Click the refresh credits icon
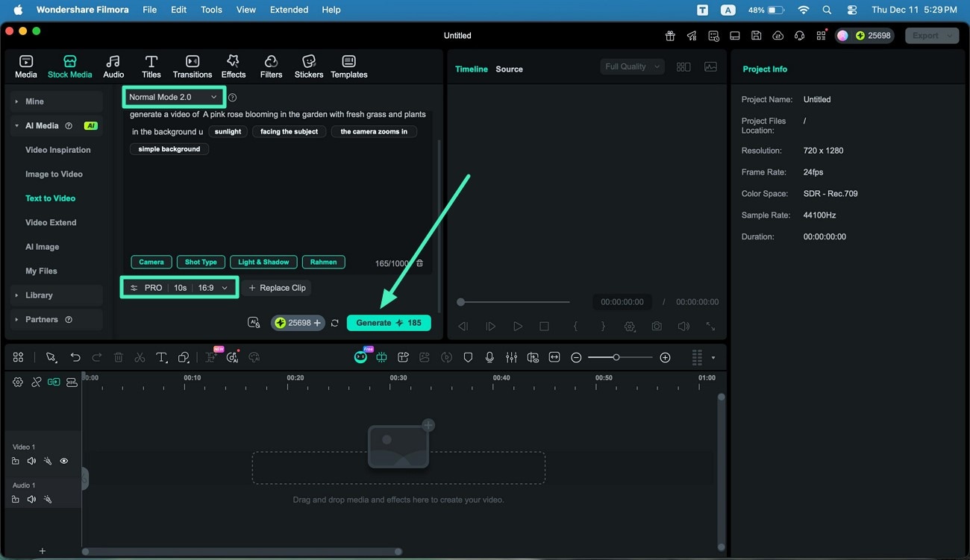 335,323
